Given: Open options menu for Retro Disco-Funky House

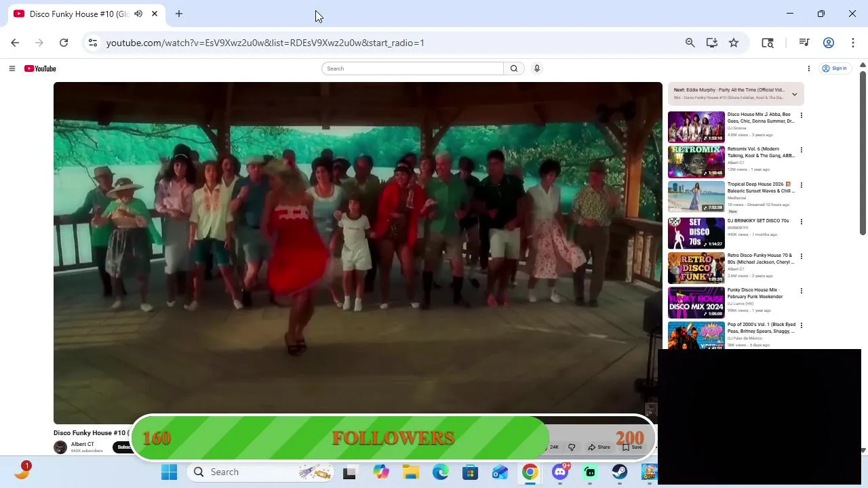Looking at the screenshot, I should [x=801, y=256].
